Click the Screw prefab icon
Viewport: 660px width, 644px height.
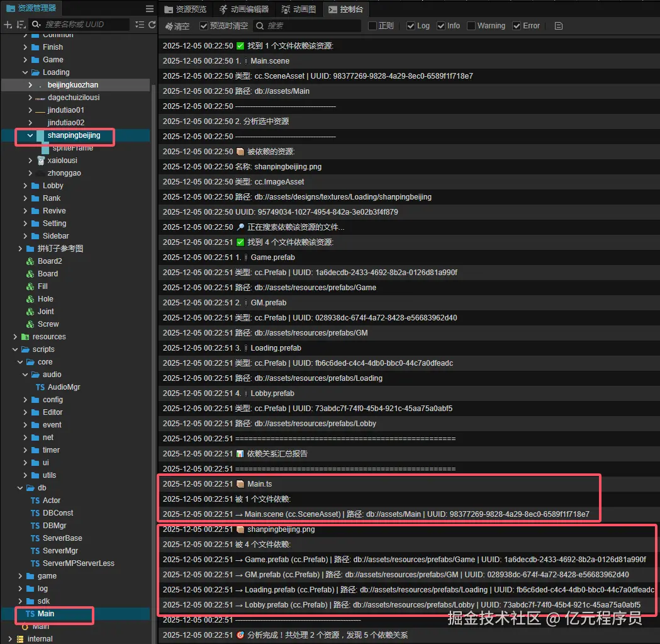click(30, 324)
